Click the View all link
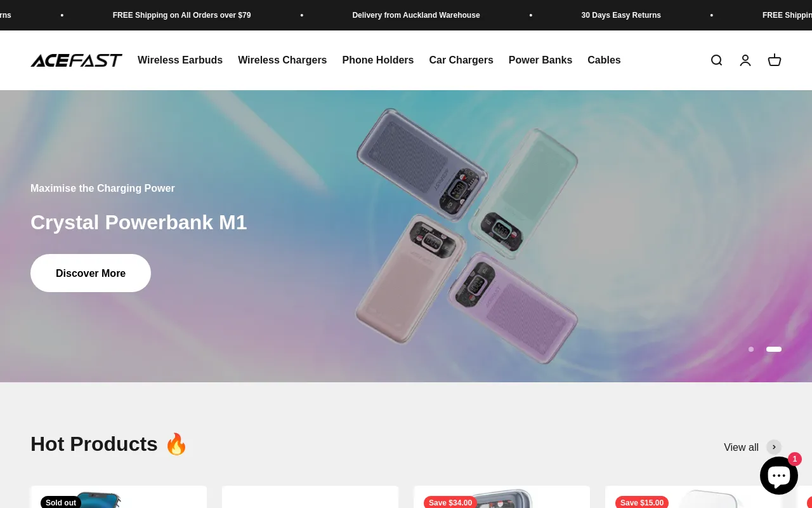 pos(741,447)
